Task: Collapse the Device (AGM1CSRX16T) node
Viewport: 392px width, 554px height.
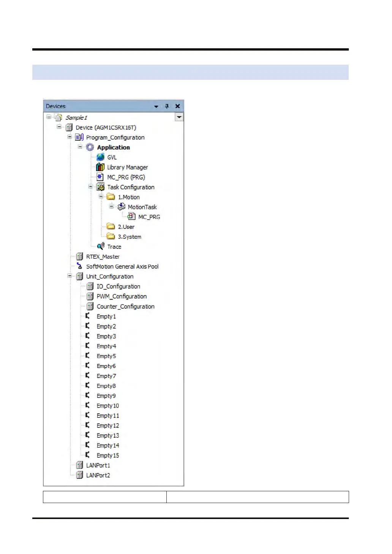Action: tap(59, 127)
